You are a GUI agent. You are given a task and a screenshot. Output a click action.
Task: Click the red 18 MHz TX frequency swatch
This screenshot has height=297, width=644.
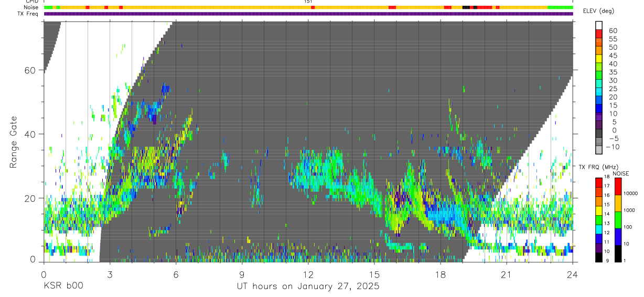click(x=599, y=182)
